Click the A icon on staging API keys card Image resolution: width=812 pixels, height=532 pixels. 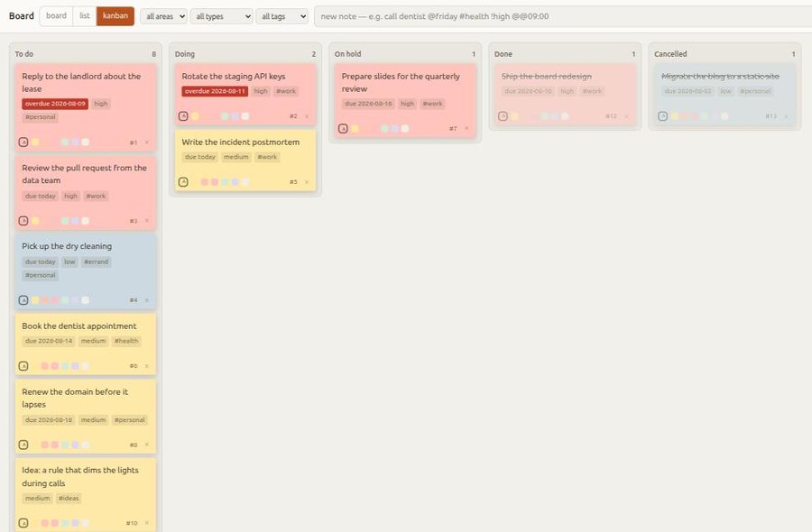(183, 116)
